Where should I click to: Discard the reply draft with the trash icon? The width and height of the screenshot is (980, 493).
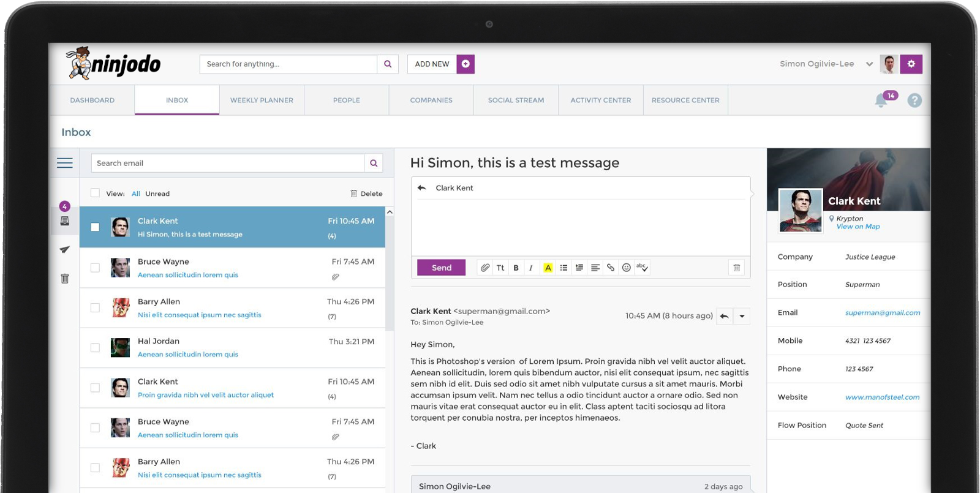click(x=737, y=268)
